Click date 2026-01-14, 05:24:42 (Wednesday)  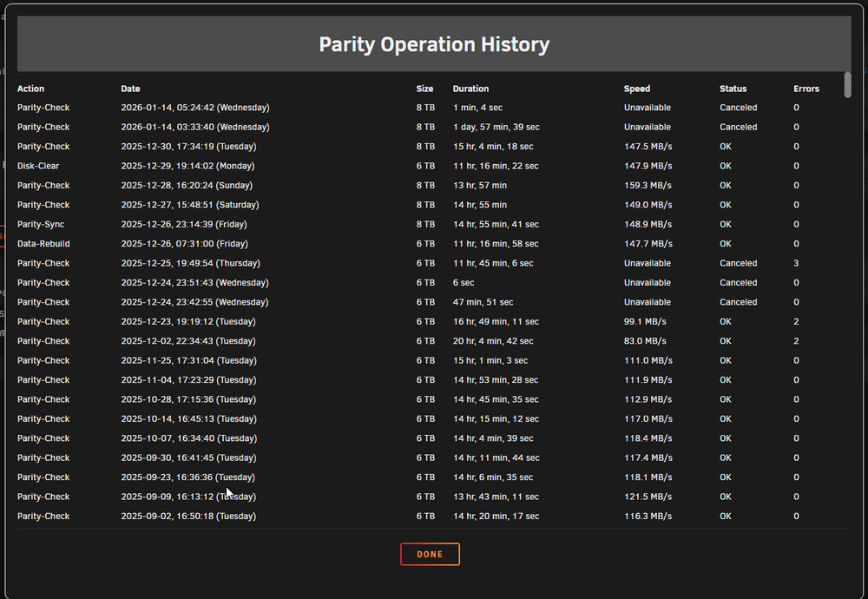[195, 108]
